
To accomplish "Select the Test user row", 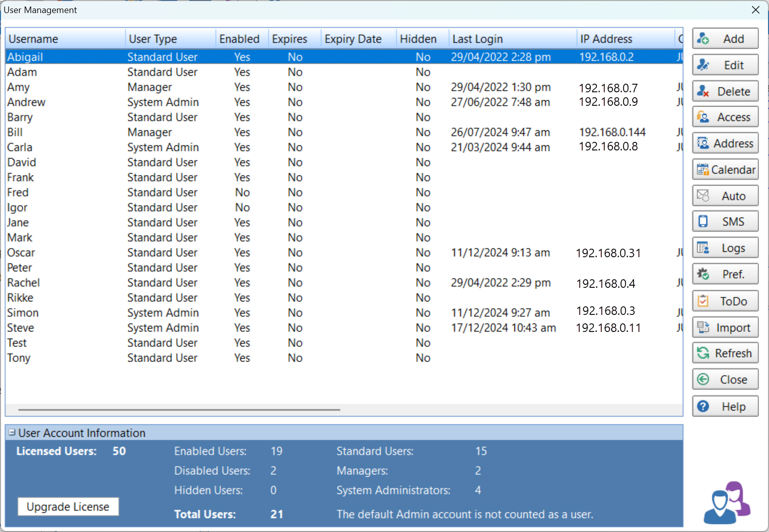I will [x=344, y=342].
